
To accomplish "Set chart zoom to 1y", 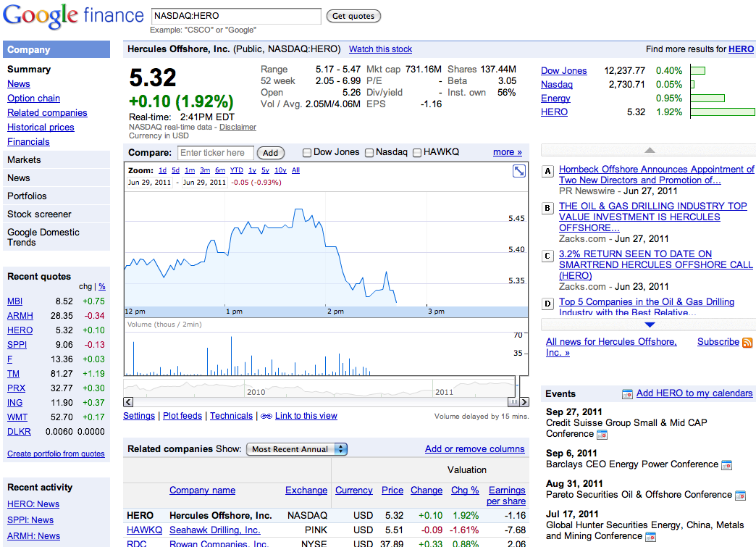I will point(252,170).
